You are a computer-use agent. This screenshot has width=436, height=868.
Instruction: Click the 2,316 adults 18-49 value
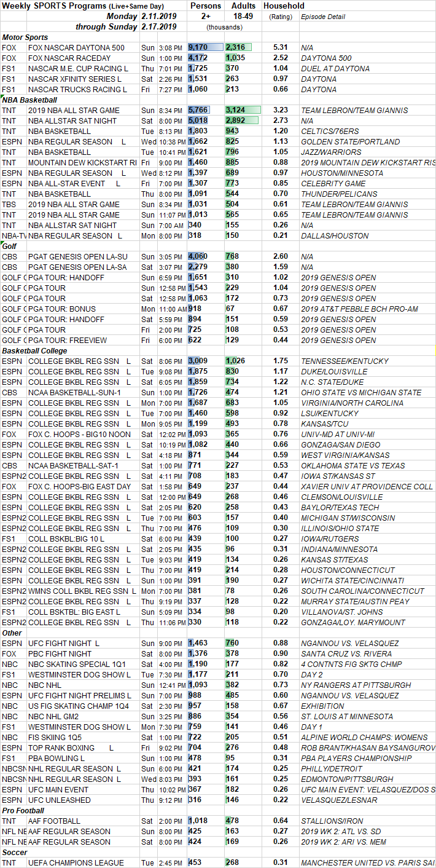[242, 47]
